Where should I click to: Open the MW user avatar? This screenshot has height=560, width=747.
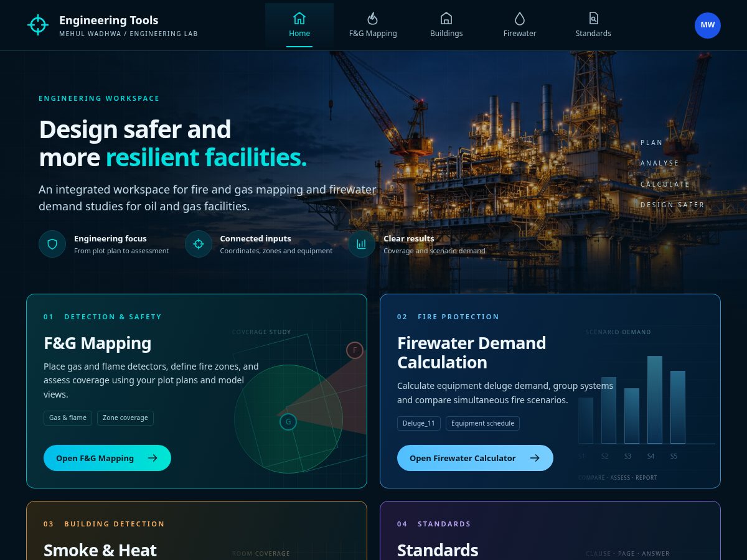[708, 25]
